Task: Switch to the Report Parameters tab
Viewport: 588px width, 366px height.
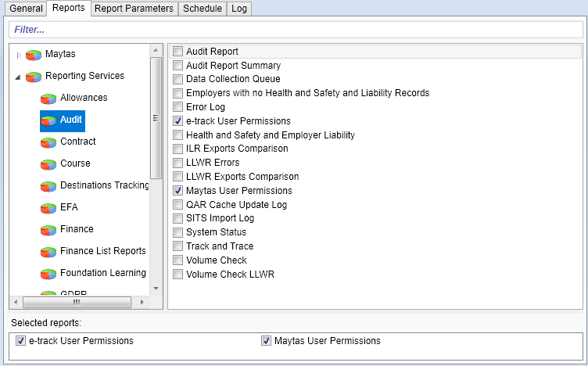Action: coord(134,9)
